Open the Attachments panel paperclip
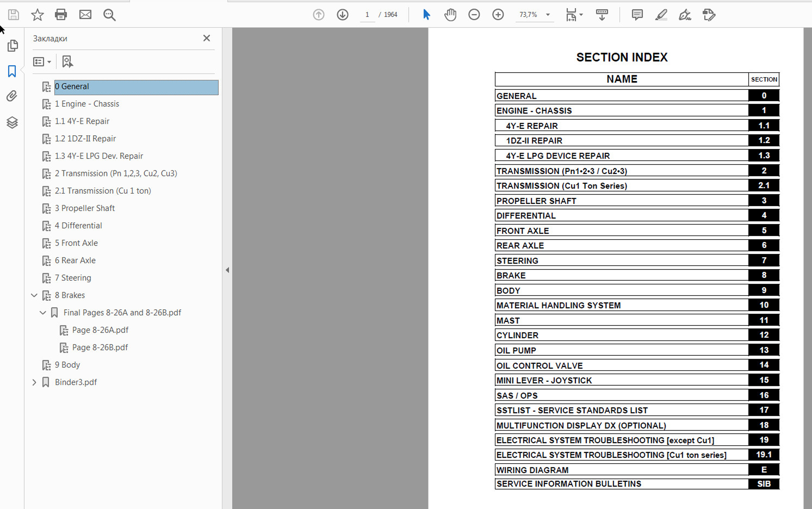The height and width of the screenshot is (509, 812). pyautogui.click(x=12, y=96)
